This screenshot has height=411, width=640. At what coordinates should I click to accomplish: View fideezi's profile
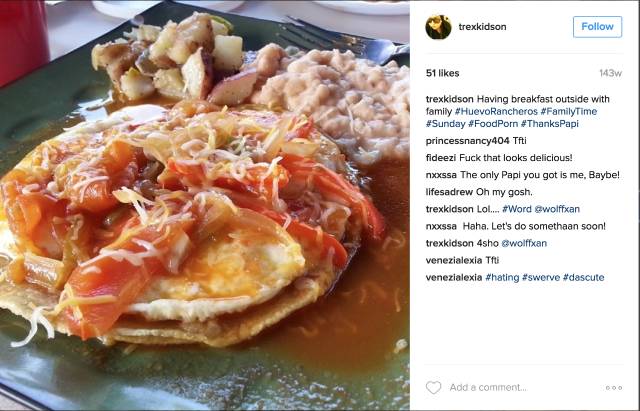pos(441,158)
